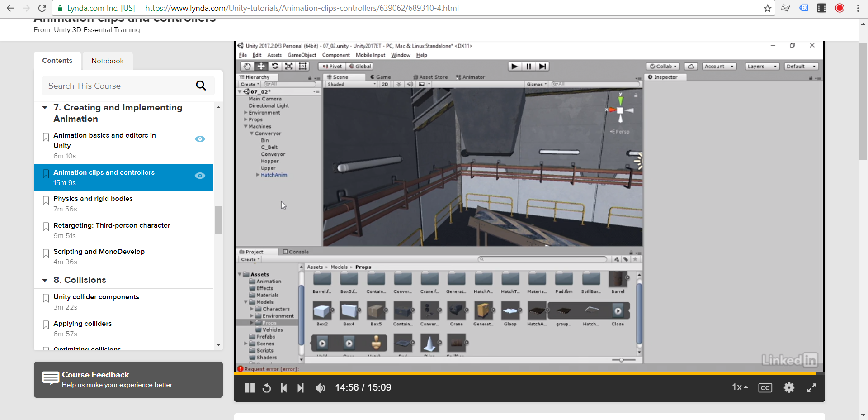Toggle viewed eye on Animation clips lesson

(x=200, y=176)
